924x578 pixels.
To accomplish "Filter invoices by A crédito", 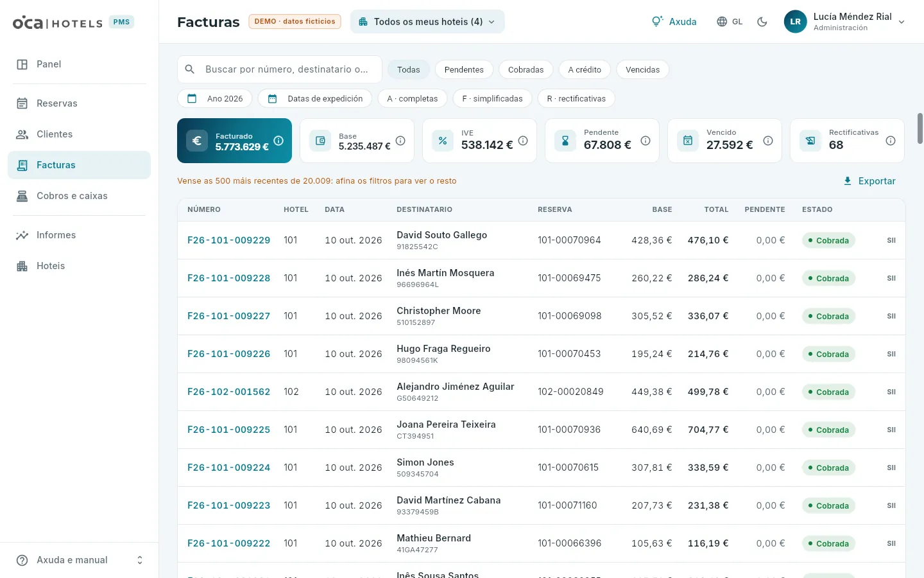I will tap(585, 69).
